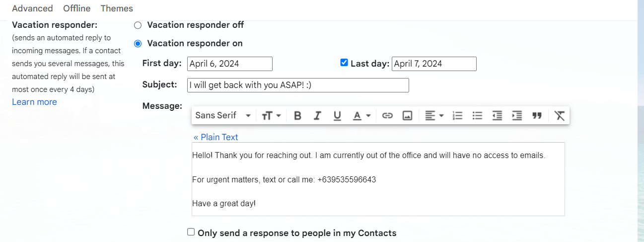Screen dimensions: 644x242
Task: Switch to the Themes tab
Action: click(x=117, y=8)
